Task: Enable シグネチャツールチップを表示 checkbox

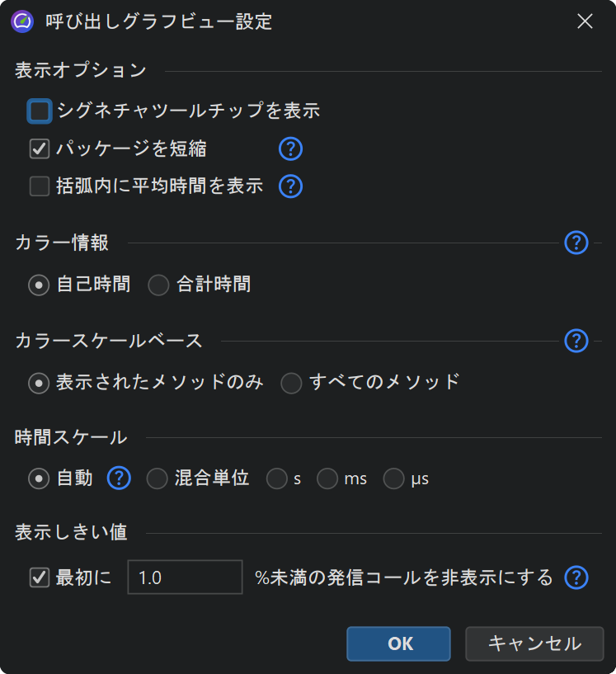Action: click(40, 111)
